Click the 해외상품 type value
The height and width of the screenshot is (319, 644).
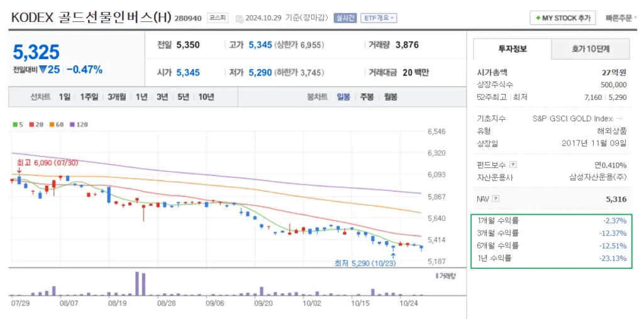click(613, 131)
